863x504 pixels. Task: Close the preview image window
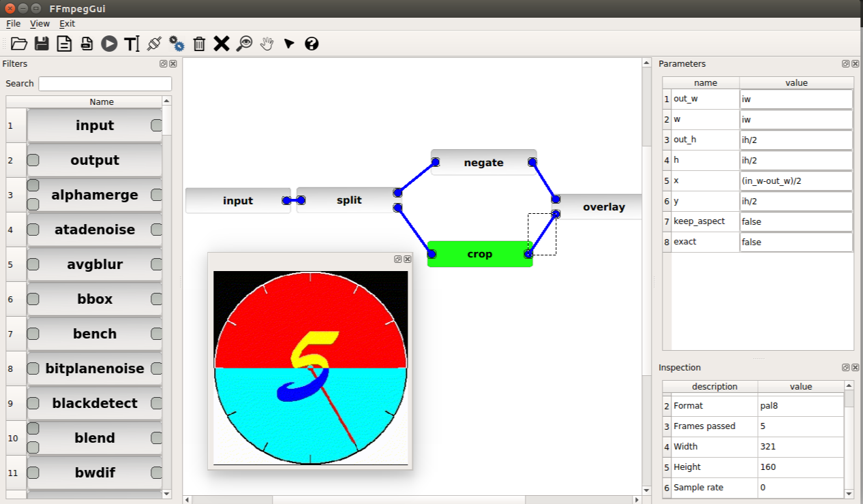(x=408, y=259)
